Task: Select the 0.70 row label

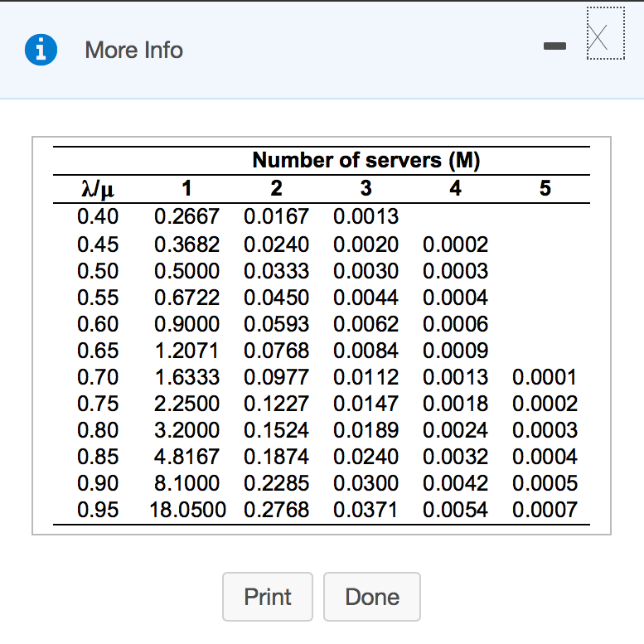Action: (97, 377)
